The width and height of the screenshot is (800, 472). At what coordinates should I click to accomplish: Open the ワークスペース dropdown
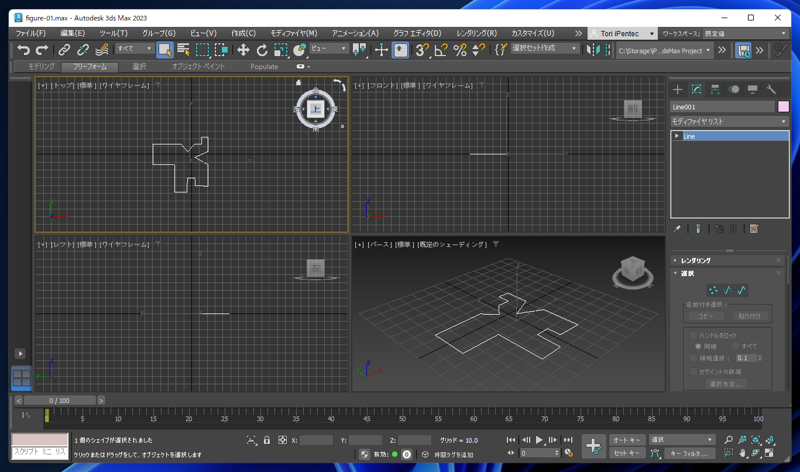point(744,34)
